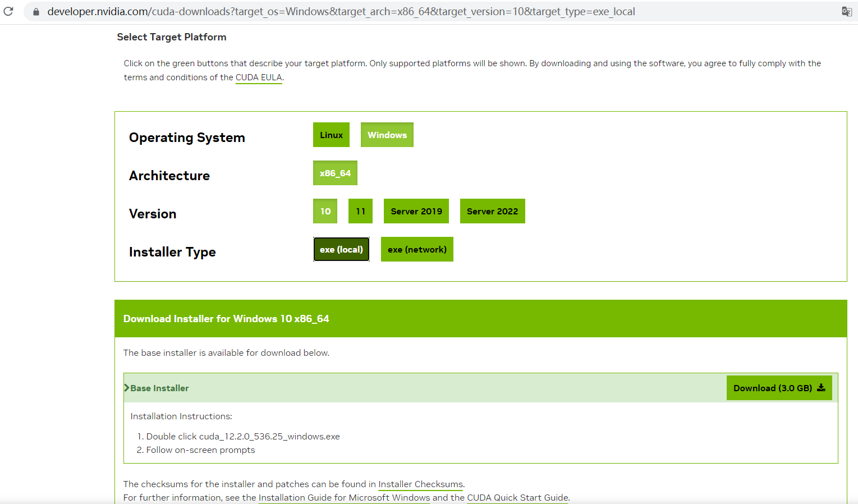Click the browser address bar URL
The width and height of the screenshot is (858, 504).
click(341, 12)
